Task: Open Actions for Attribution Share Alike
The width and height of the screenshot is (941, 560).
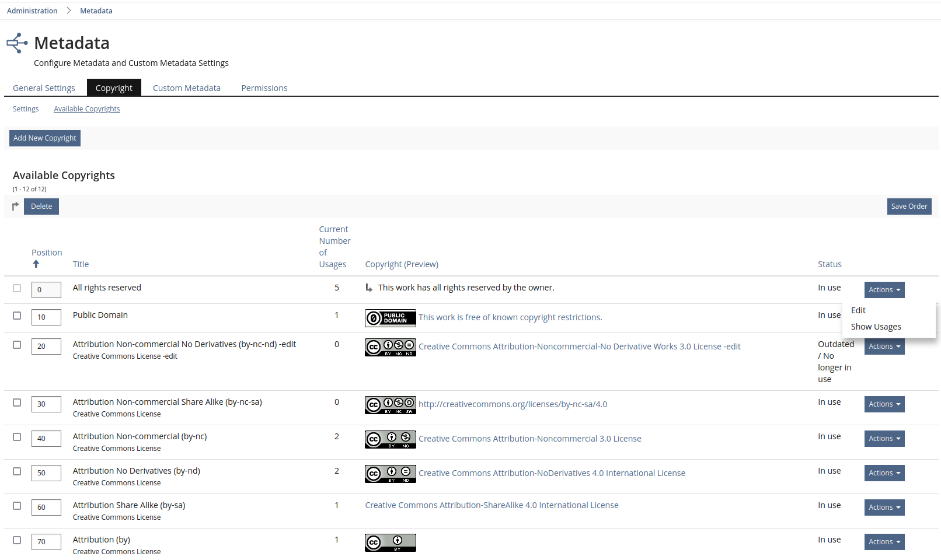Action: pyautogui.click(x=884, y=507)
